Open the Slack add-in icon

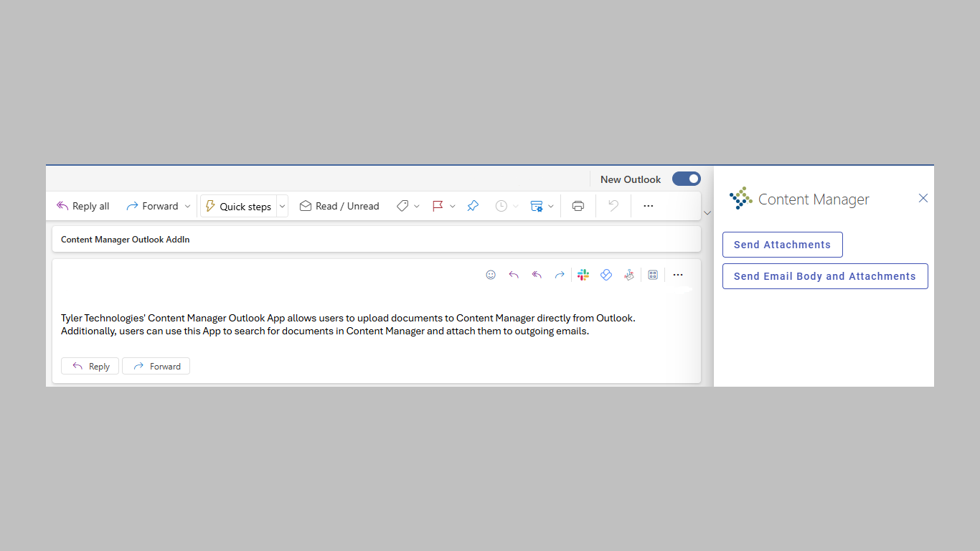tap(583, 275)
